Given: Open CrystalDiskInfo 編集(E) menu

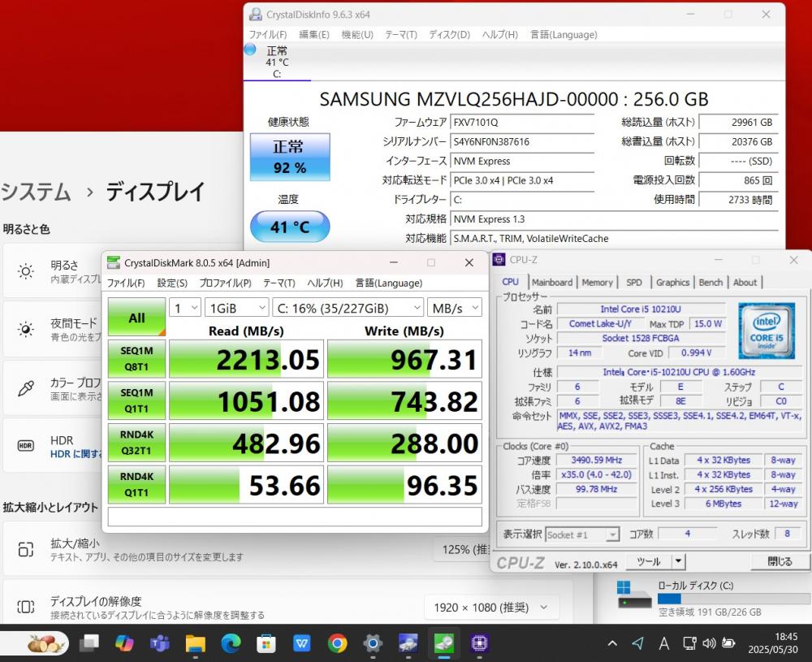Looking at the screenshot, I should coord(313,35).
